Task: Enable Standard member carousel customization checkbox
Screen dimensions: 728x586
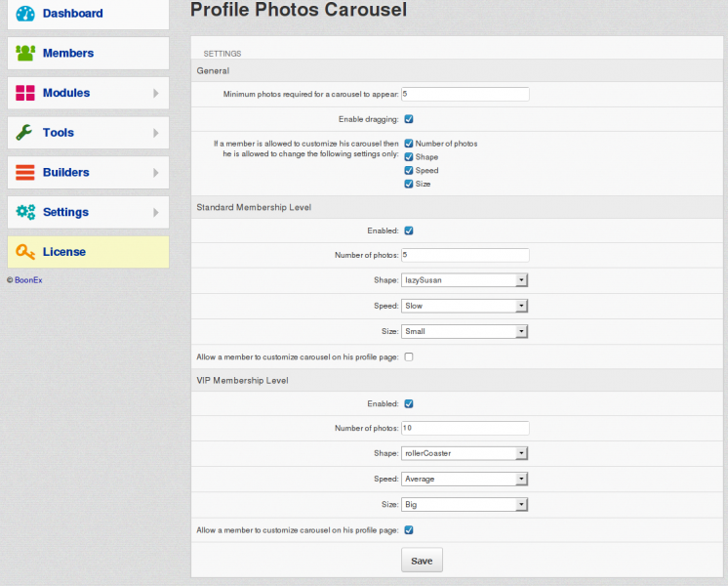Action: 409,356
